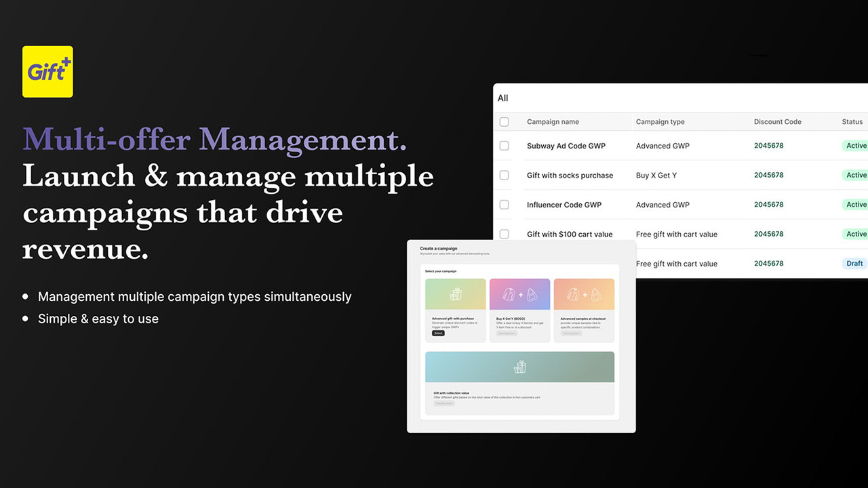This screenshot has width=868, height=488.
Task: Click discount code in Gift with $100 cart row
Action: (768, 234)
